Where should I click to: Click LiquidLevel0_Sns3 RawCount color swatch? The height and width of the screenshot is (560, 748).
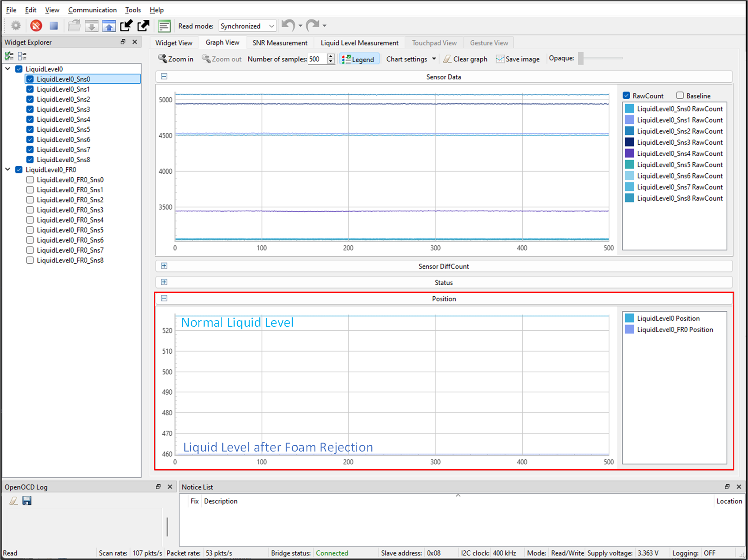tap(629, 142)
